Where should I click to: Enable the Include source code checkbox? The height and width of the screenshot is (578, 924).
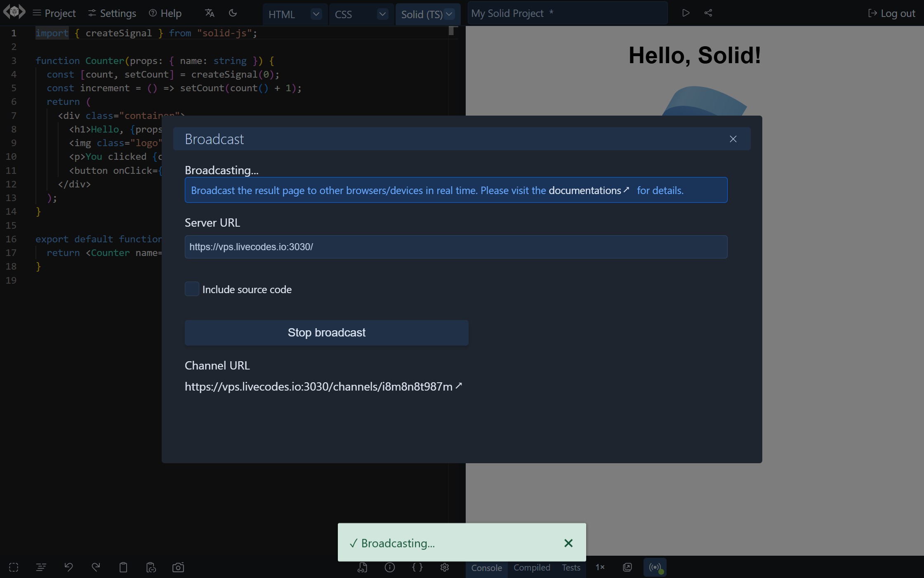[192, 289]
